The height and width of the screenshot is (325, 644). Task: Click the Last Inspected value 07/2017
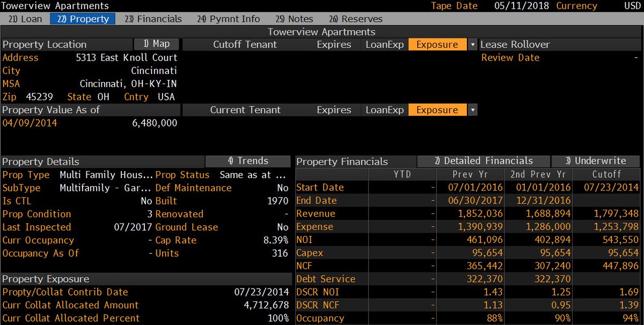pyautogui.click(x=133, y=227)
